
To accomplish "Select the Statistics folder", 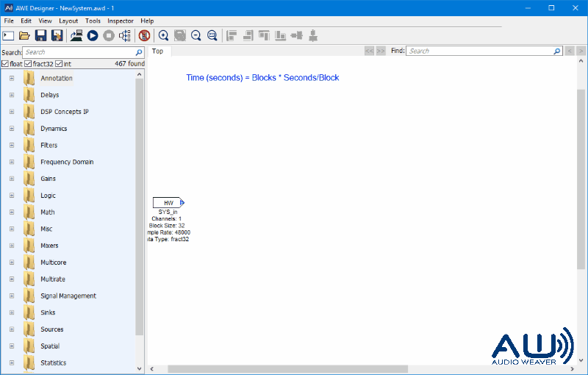I will [x=53, y=363].
